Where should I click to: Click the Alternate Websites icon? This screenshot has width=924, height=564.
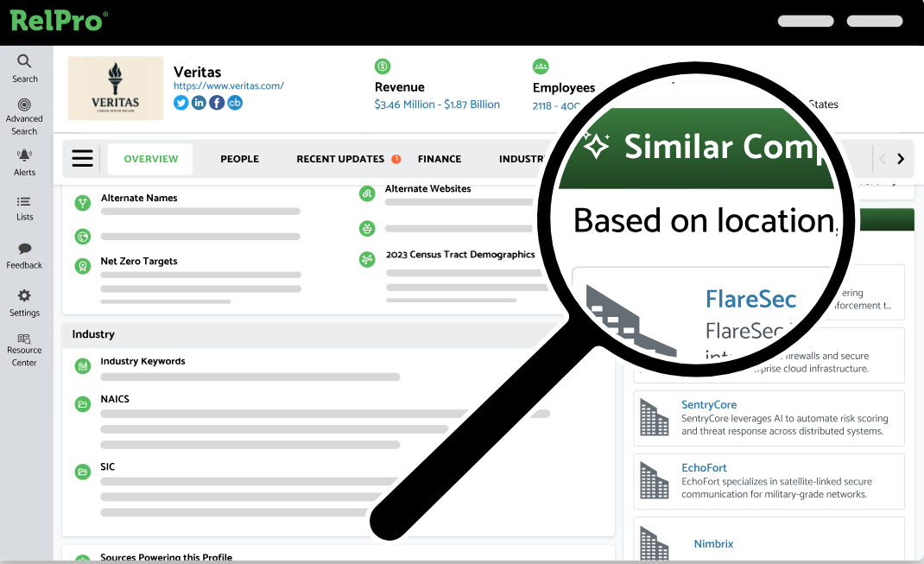click(367, 193)
